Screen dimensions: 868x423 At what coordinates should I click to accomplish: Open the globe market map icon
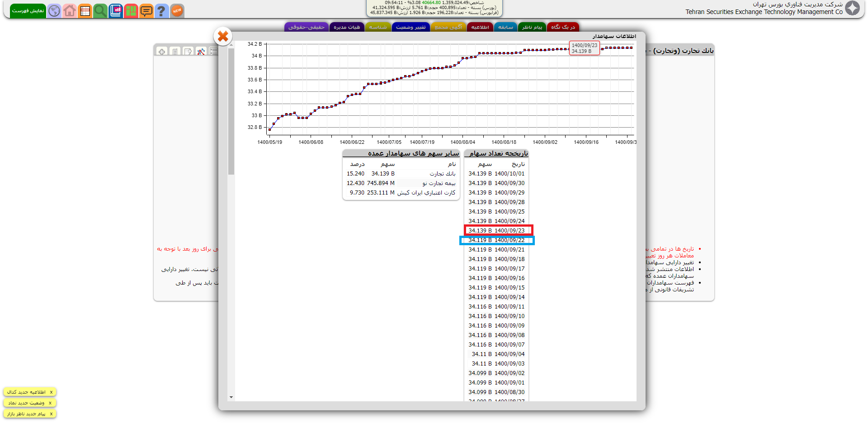(x=54, y=11)
